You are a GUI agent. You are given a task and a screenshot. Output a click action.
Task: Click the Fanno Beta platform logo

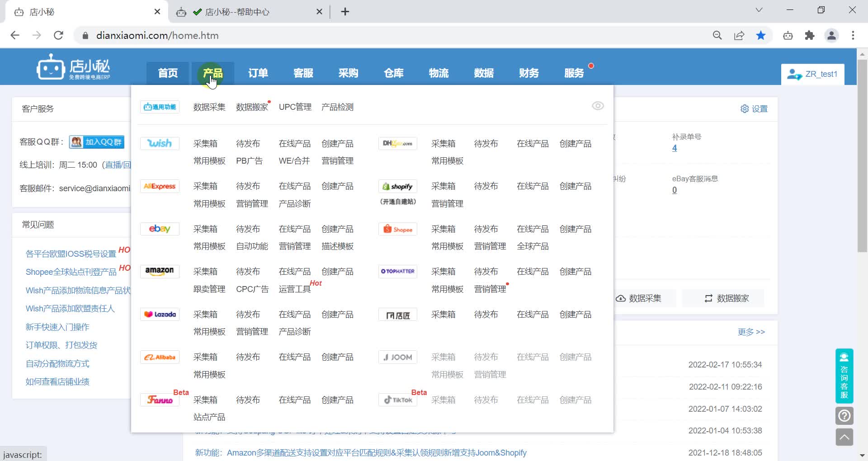click(x=160, y=400)
